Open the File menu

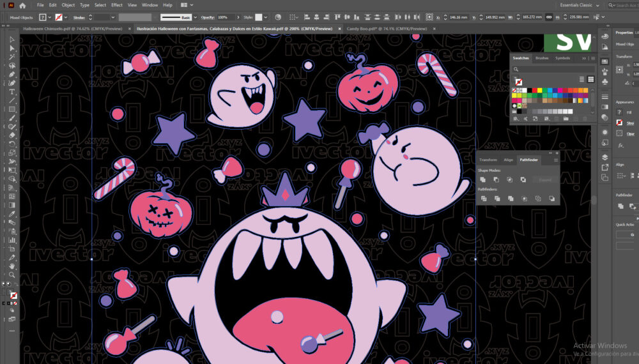pyautogui.click(x=40, y=5)
